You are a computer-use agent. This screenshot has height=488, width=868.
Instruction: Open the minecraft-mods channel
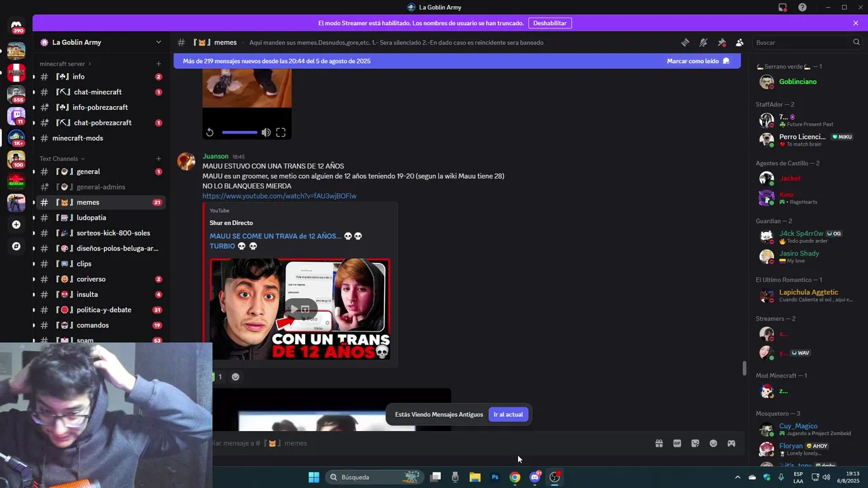click(x=100, y=138)
